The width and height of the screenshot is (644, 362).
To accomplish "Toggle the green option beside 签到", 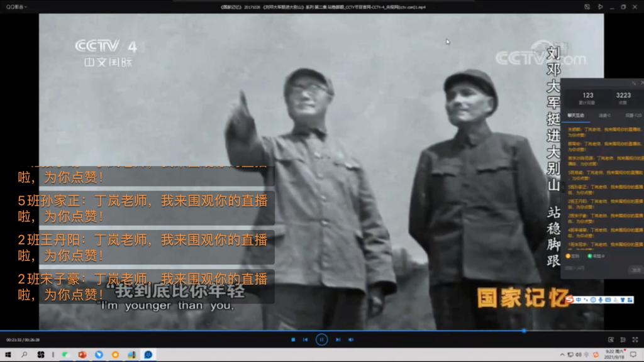I will click(x=595, y=256).
